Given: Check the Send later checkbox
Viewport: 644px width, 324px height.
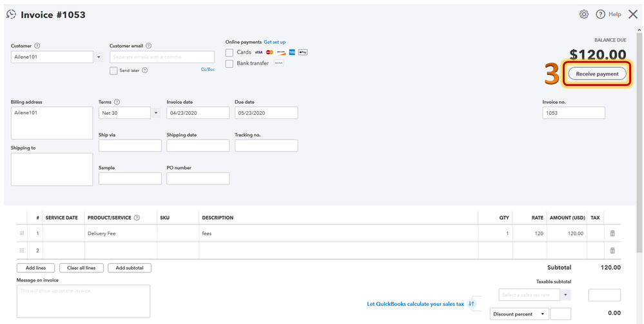Looking at the screenshot, I should (113, 71).
